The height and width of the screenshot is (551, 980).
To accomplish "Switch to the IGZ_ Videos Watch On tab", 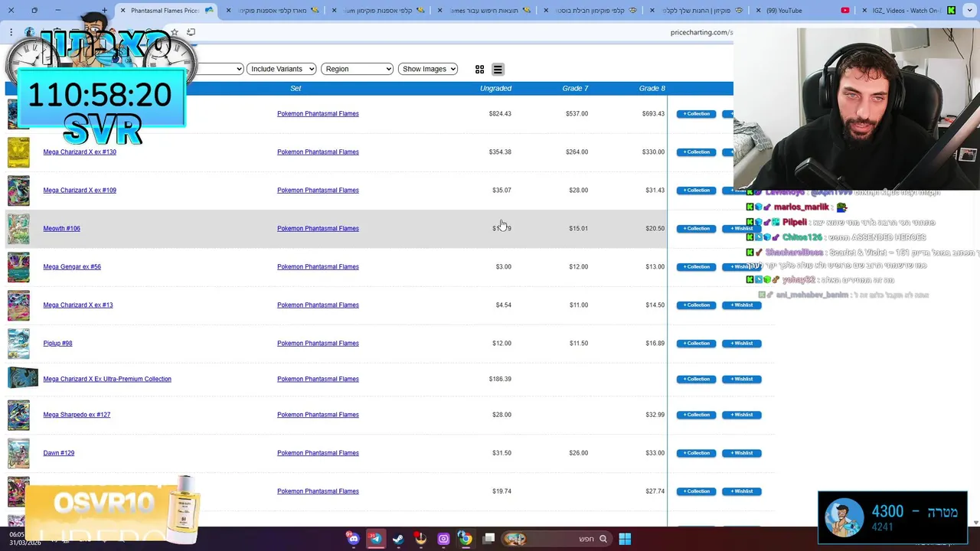I will coord(907,11).
